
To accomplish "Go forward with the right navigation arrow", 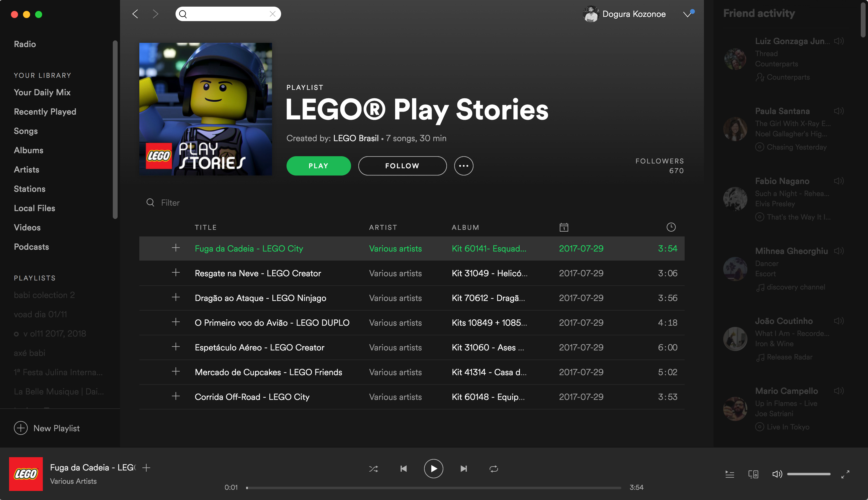I will 156,14.
